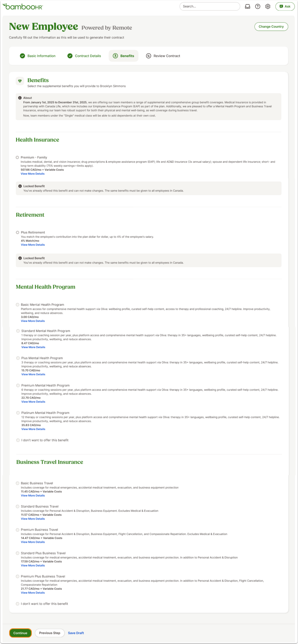
Task: Click Locked Benefit info icon under Health Insurance
Action: 20,186
